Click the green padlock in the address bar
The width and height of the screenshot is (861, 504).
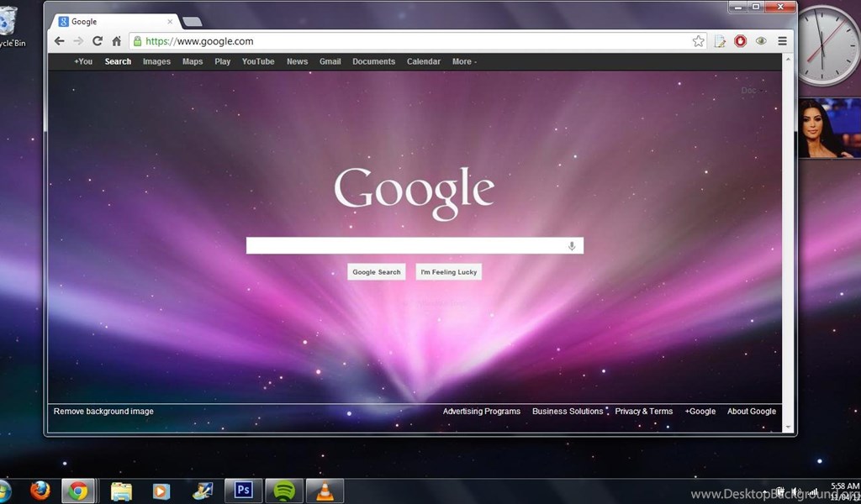[x=137, y=41]
